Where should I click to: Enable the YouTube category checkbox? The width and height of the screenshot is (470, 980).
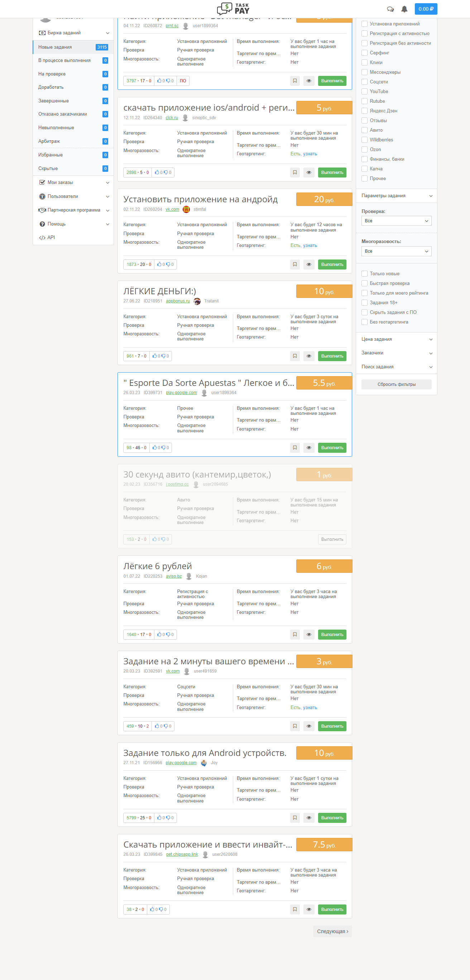point(364,92)
